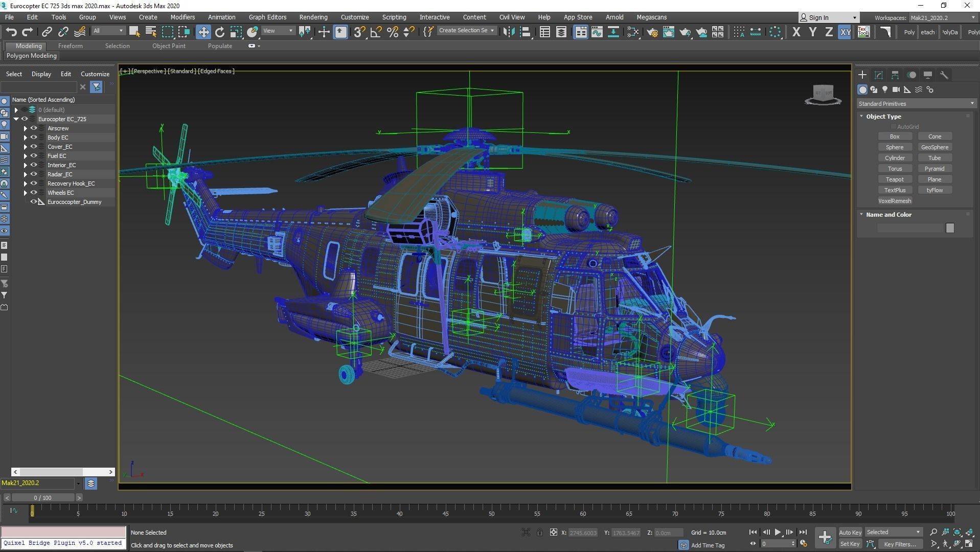Open the Curve Editor from the toolbar
The width and height of the screenshot is (980, 552).
[x=597, y=32]
